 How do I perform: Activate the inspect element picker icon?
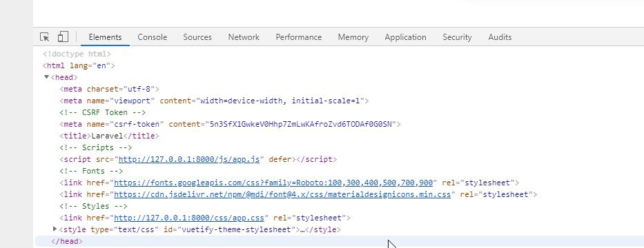pyautogui.click(x=44, y=37)
